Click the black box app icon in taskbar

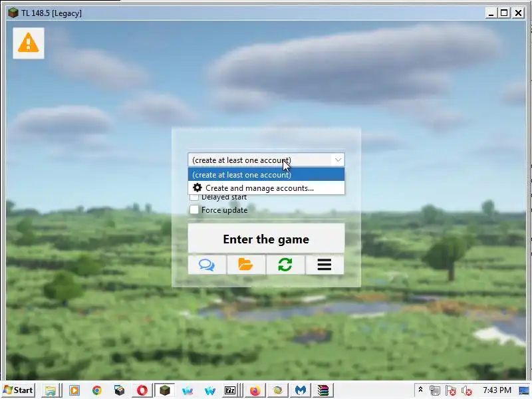[x=120, y=390]
